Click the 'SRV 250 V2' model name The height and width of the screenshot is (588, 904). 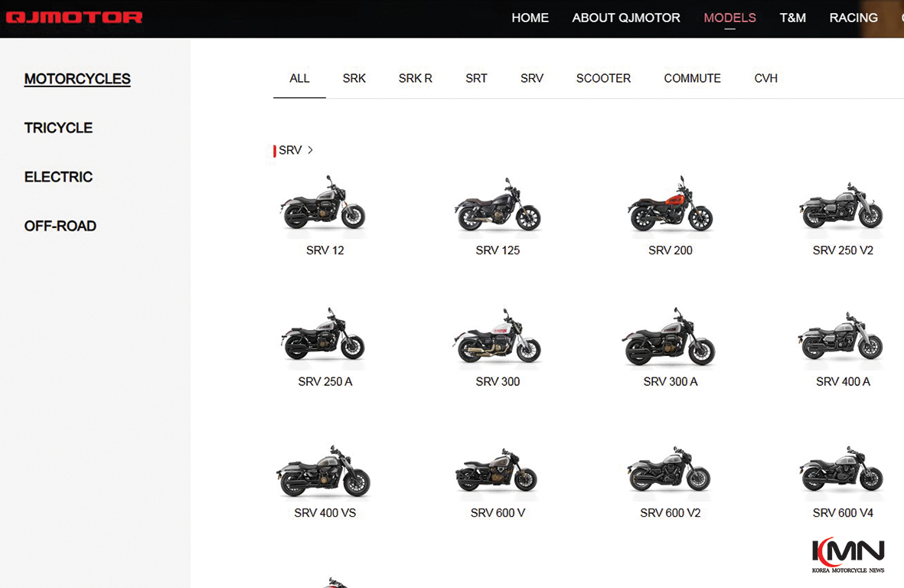tap(843, 251)
